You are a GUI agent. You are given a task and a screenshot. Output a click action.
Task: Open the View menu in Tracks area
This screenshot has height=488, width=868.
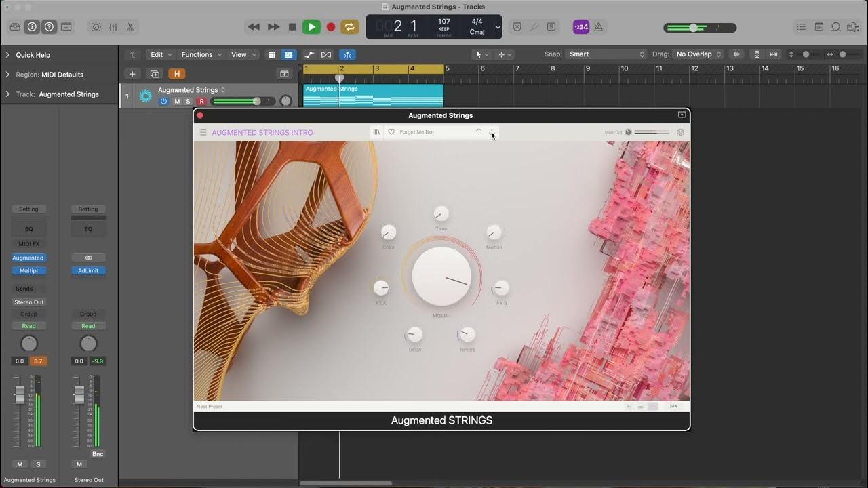click(x=243, y=54)
